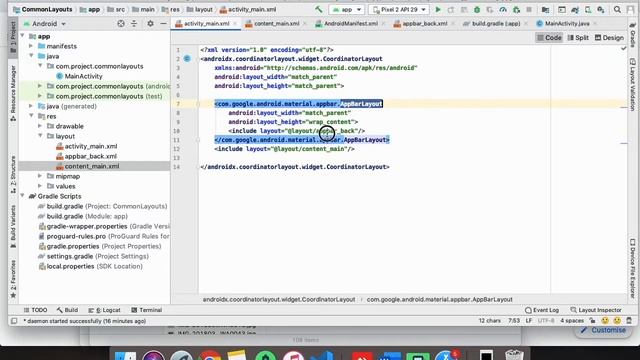This screenshot has width=640, height=360.
Task: Select appbar_back.xml in project tree
Action: 91,156
